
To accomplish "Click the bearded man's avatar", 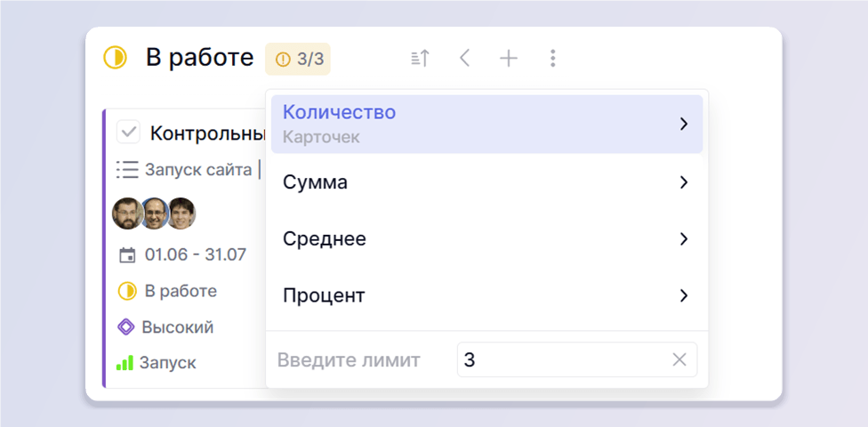I will coord(127,213).
